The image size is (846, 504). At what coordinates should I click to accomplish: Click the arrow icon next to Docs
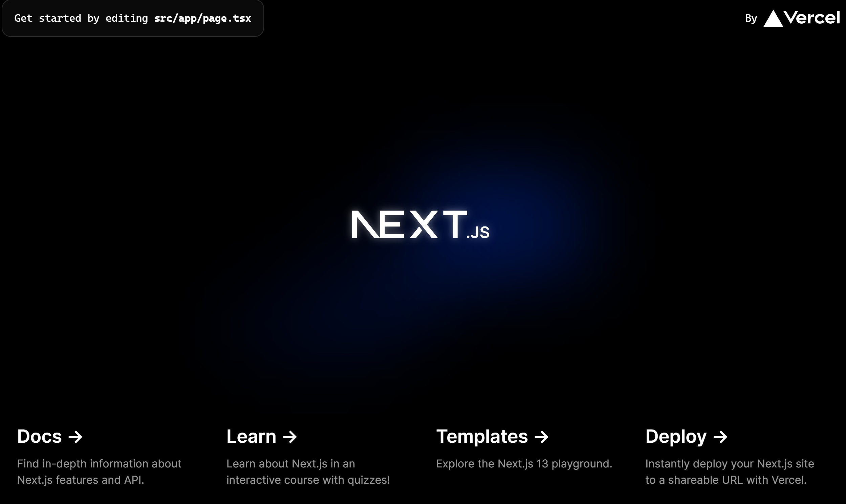coord(76,436)
